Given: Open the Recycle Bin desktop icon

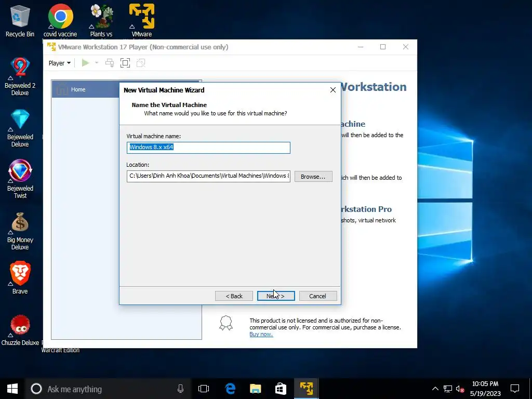Looking at the screenshot, I should (20, 21).
